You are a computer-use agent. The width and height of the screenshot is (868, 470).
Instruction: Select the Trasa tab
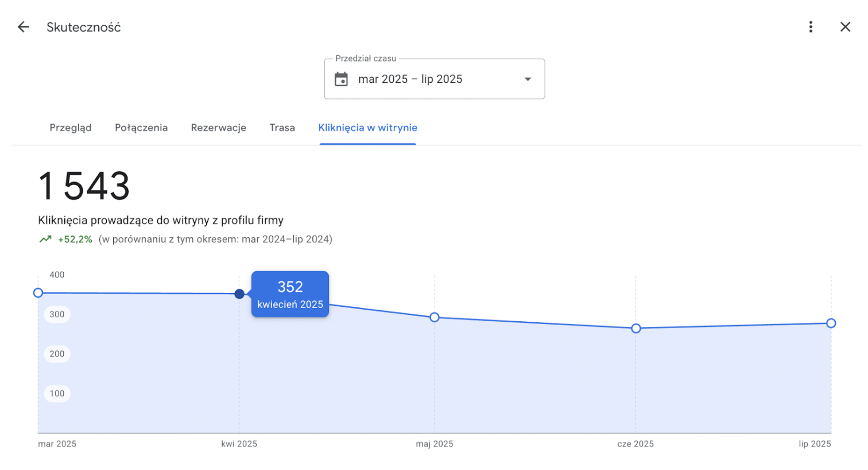click(282, 128)
